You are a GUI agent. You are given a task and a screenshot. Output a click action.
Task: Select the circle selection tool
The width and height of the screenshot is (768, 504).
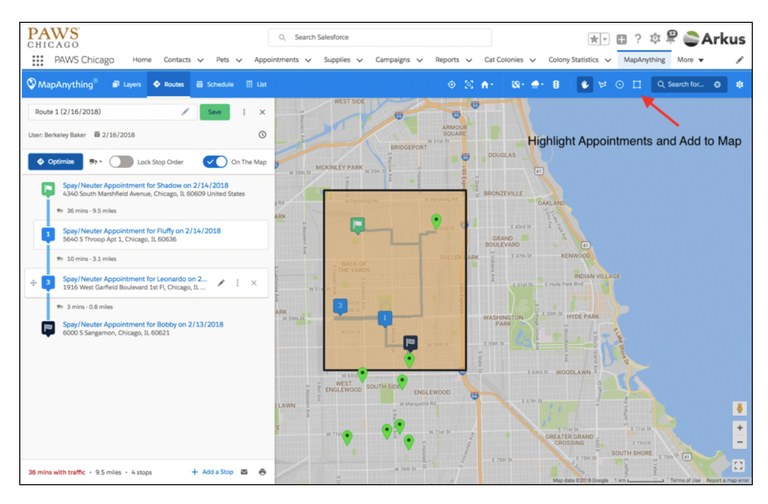click(620, 84)
